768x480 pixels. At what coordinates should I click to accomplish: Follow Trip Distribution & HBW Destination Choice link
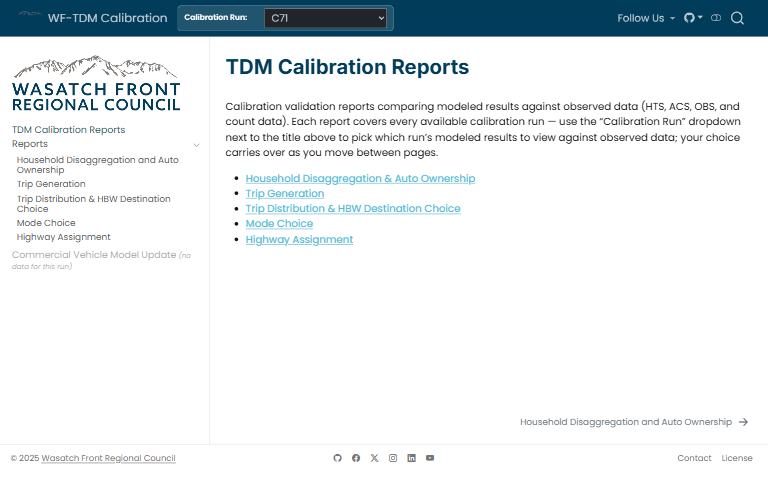tap(353, 209)
